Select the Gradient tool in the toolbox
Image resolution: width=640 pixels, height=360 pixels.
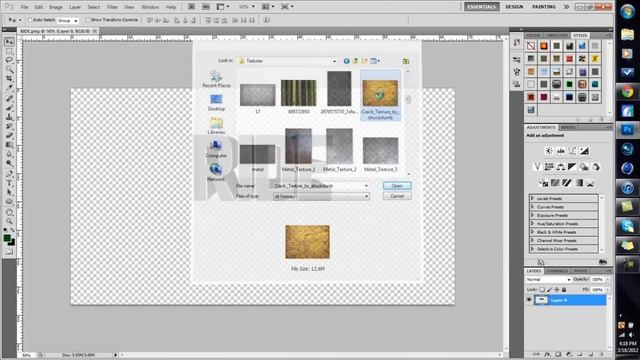pos(9,145)
